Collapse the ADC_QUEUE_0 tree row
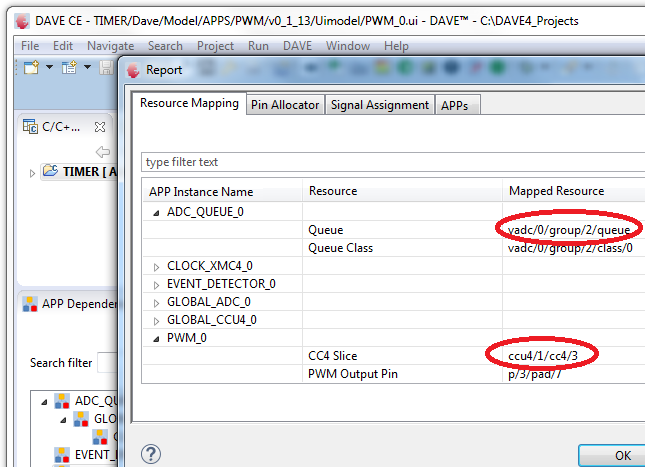Image resolution: width=645 pixels, height=467 pixels. coord(156,213)
